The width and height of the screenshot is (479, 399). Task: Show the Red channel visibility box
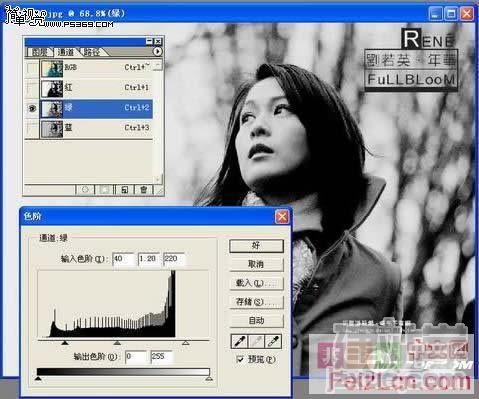coord(32,88)
